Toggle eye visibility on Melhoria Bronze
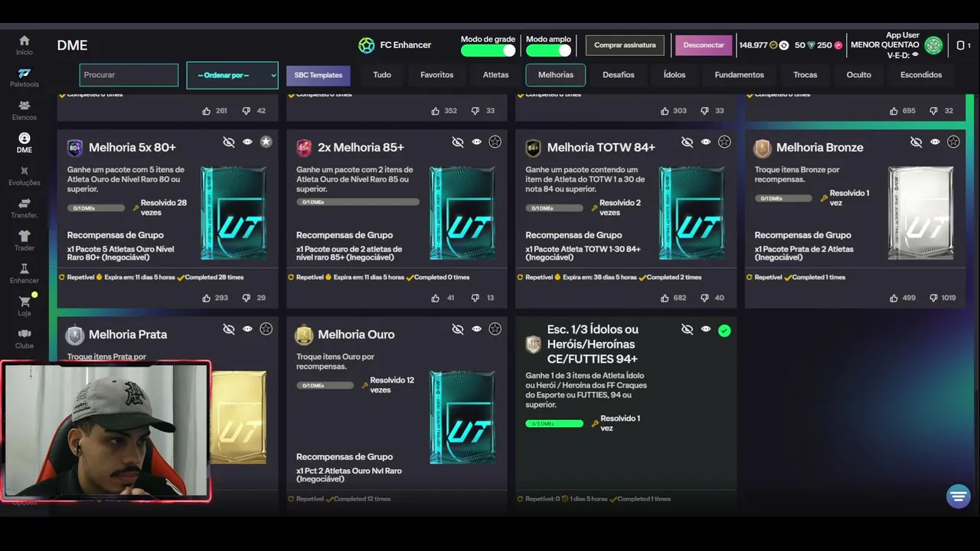The width and height of the screenshot is (980, 551). (x=935, y=142)
